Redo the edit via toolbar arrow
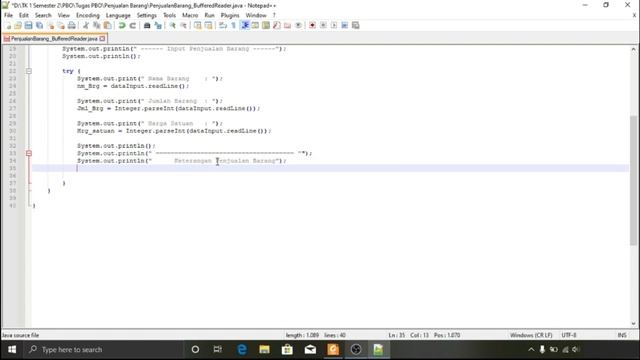Image resolution: width=640 pixels, height=360 pixels. 132,25
